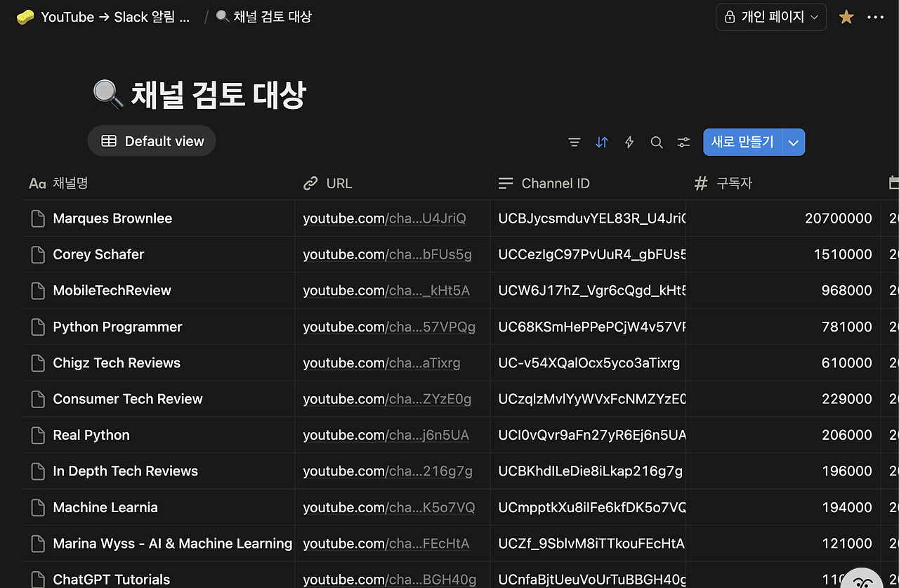899x588 pixels.
Task: Click the page icon beside ChatGPT Tutorials
Action: [38, 580]
